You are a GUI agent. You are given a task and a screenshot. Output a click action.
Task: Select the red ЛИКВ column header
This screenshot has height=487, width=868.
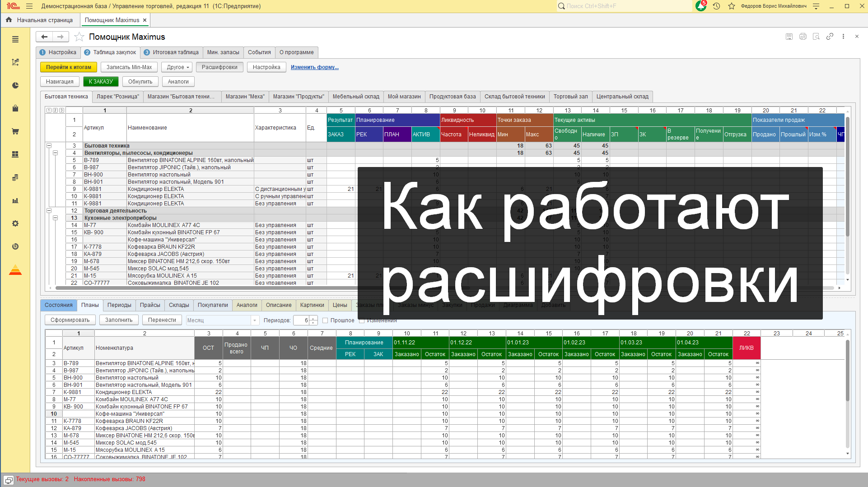point(746,348)
